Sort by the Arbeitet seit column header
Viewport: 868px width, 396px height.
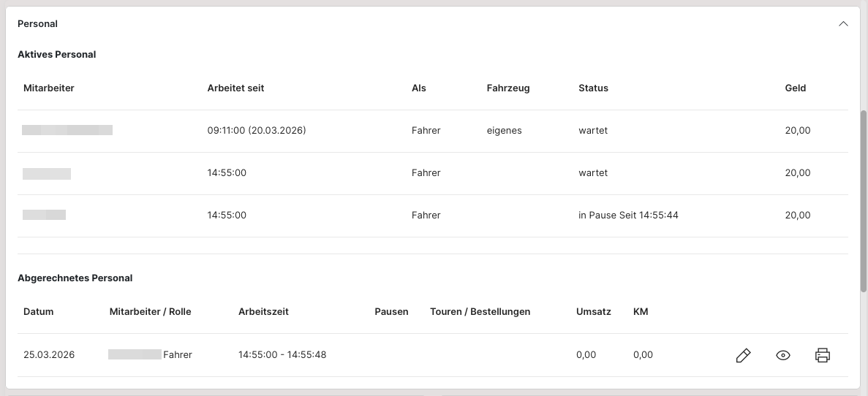coord(235,88)
